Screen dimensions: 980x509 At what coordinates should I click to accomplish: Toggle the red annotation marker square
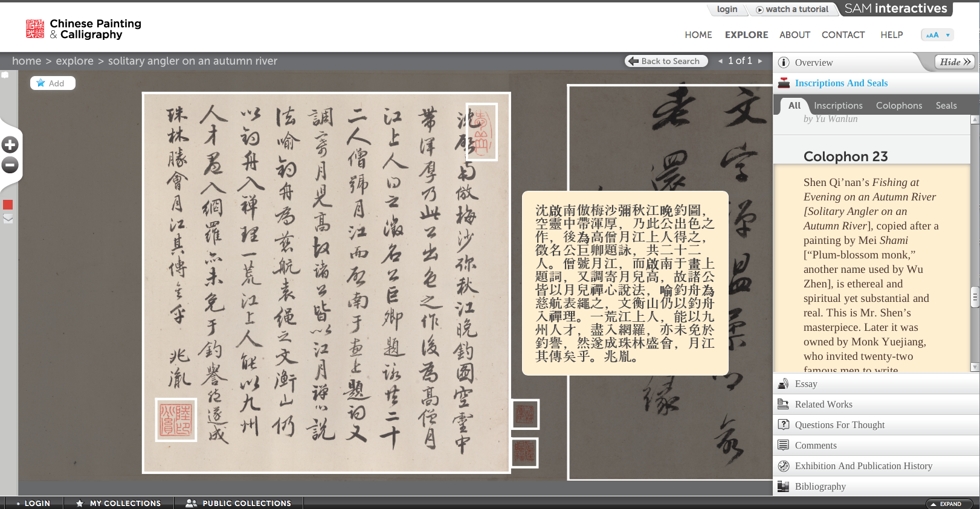[8, 205]
